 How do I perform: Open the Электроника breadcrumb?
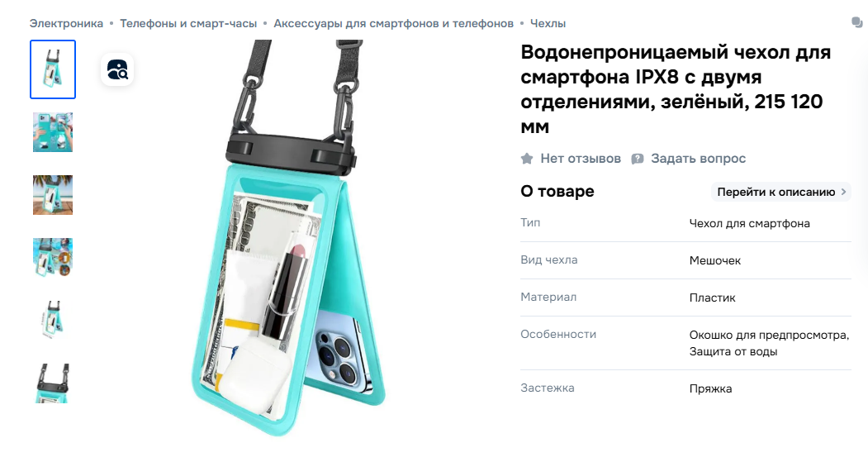tap(66, 23)
